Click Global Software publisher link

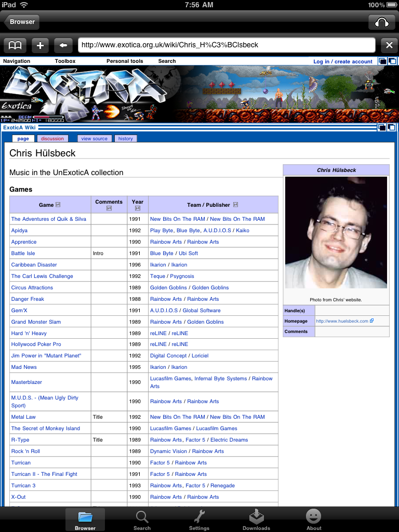(x=202, y=311)
